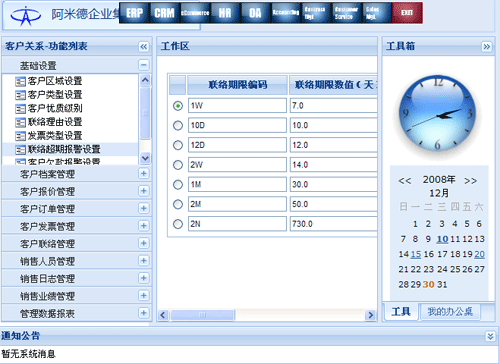Image resolution: width=500 pixels, height=364 pixels.
Task: Click the function list vertical scrollbar thumb
Action: coord(145,113)
